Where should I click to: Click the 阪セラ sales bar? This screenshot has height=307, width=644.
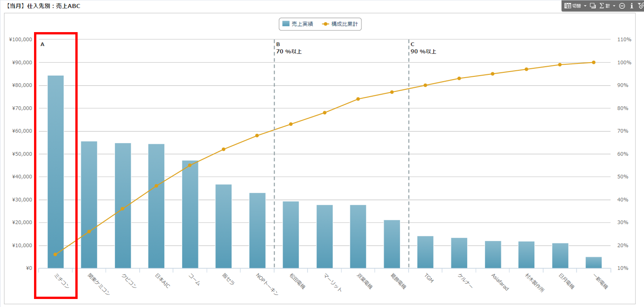click(224, 226)
